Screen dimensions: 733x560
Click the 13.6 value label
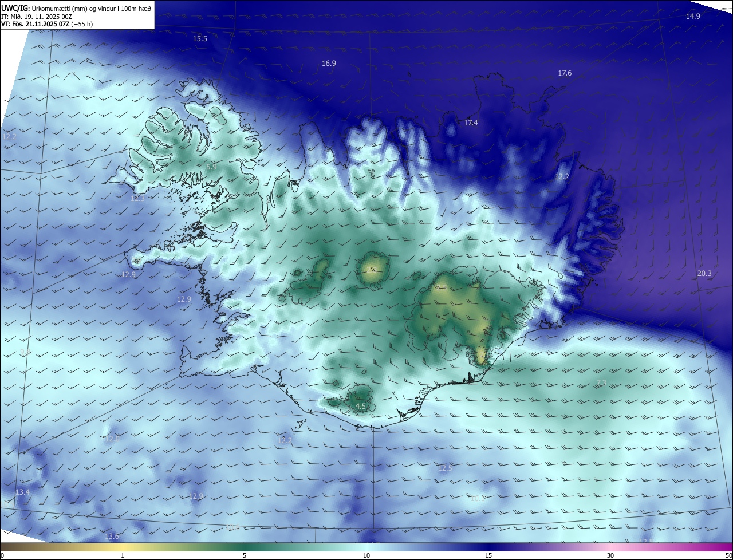(112, 536)
